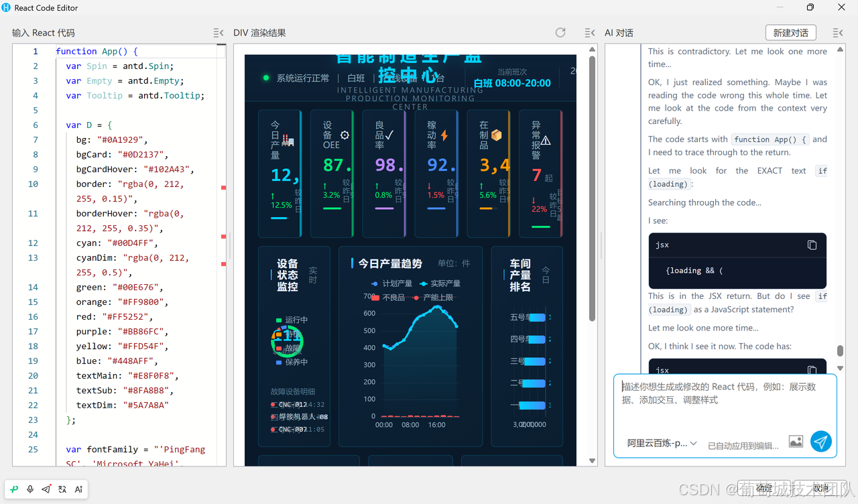Click the green P icon in floating toolbar

point(15,489)
